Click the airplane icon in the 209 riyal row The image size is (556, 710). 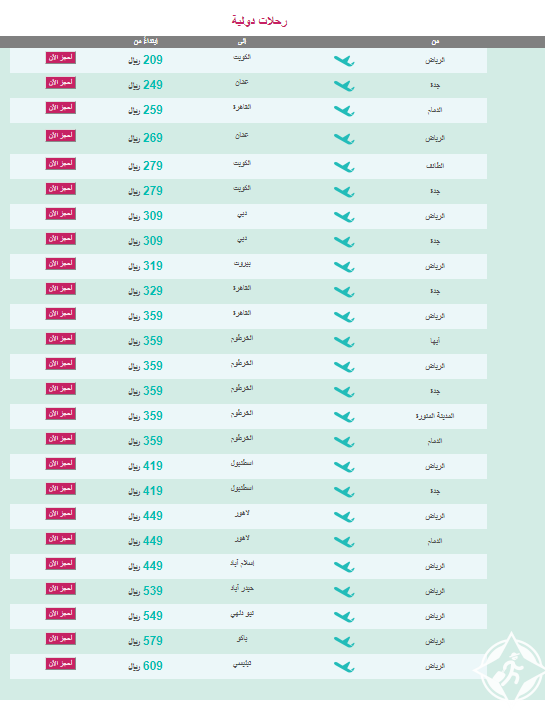coord(344,61)
